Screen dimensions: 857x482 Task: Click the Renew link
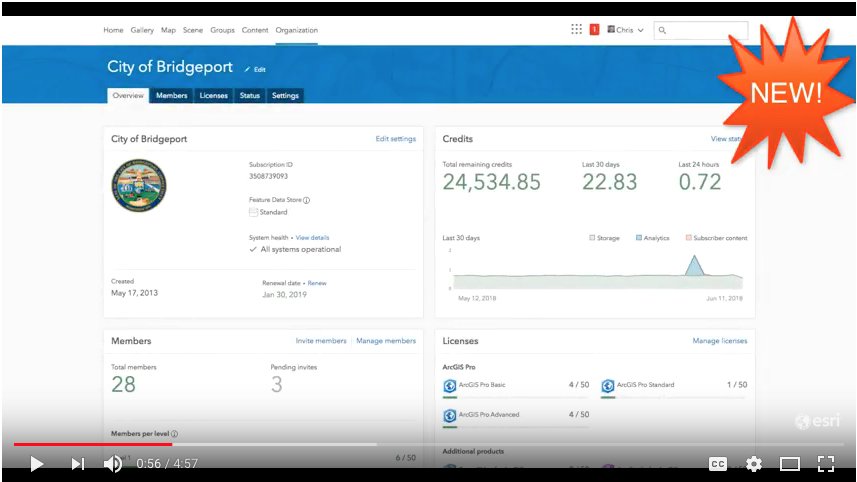pyautogui.click(x=317, y=283)
